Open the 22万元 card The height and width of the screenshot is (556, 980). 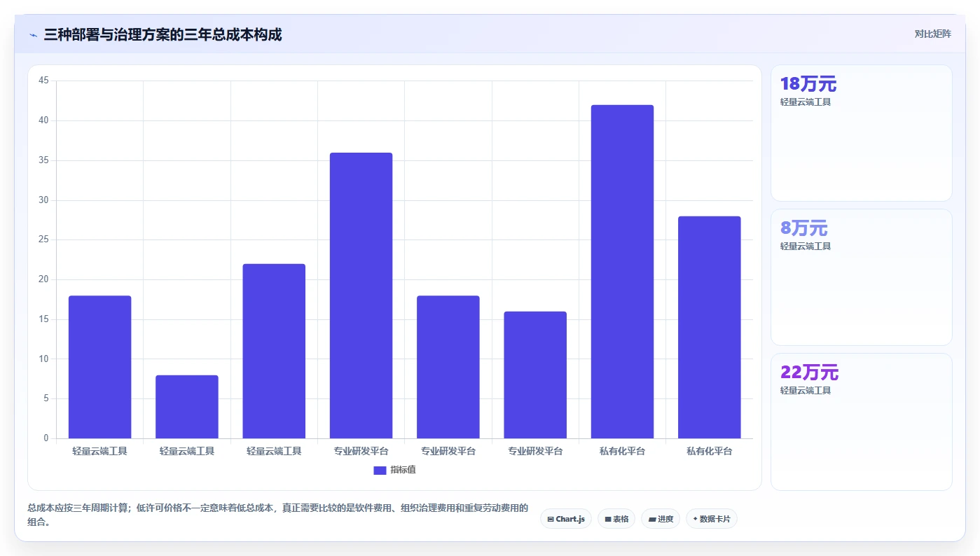coord(861,422)
